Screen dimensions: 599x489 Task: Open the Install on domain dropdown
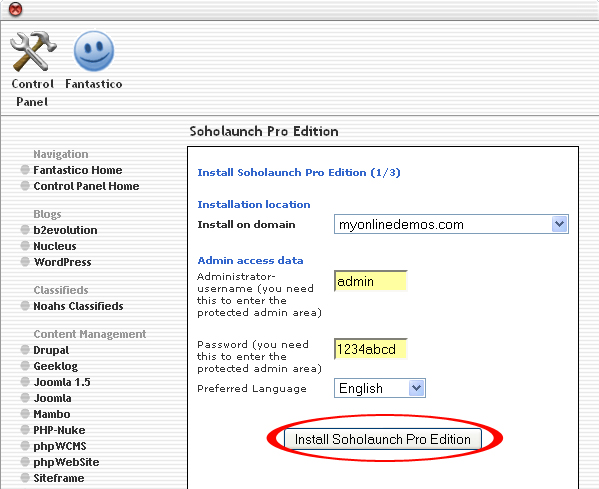451,224
